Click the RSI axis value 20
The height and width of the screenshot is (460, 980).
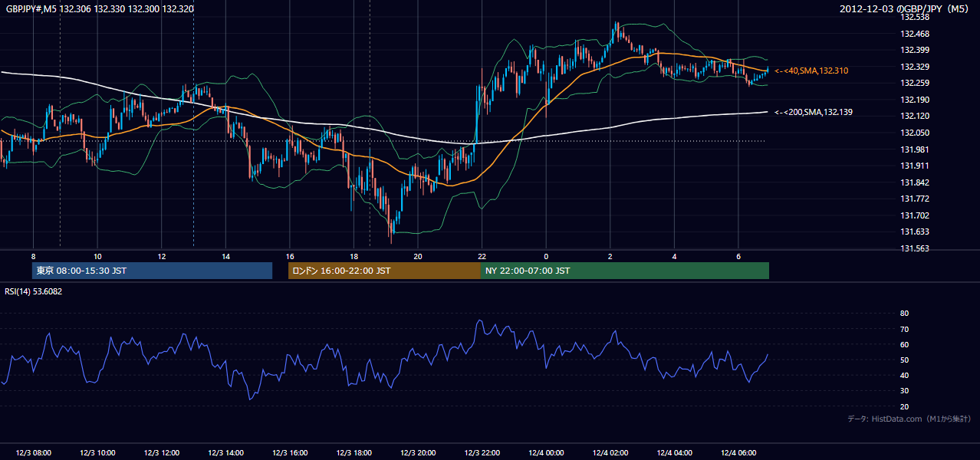click(x=904, y=406)
